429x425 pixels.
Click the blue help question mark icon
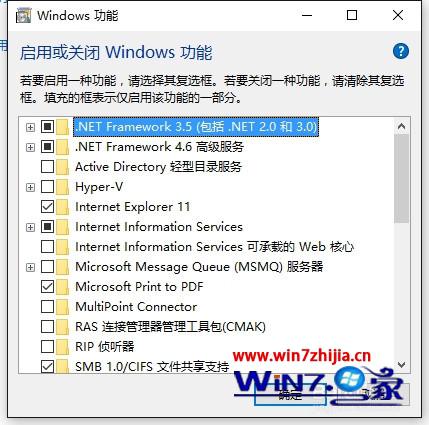(x=400, y=52)
